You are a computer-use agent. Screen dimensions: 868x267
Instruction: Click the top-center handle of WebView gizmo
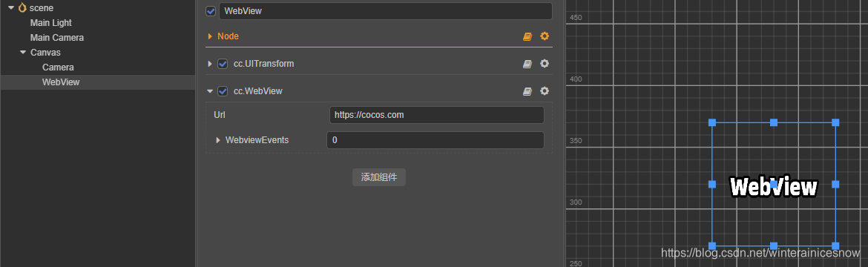pos(774,122)
